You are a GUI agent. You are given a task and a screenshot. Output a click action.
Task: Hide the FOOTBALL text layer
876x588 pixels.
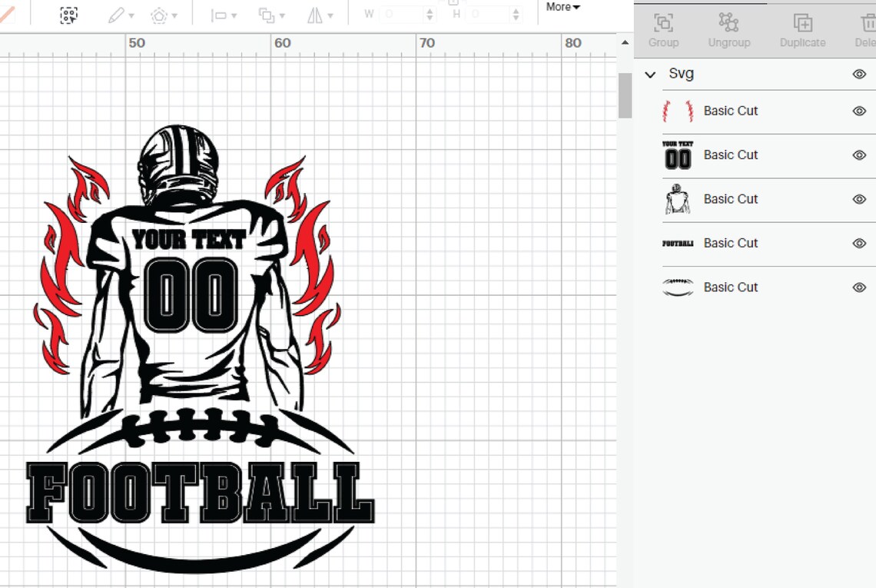coord(858,243)
